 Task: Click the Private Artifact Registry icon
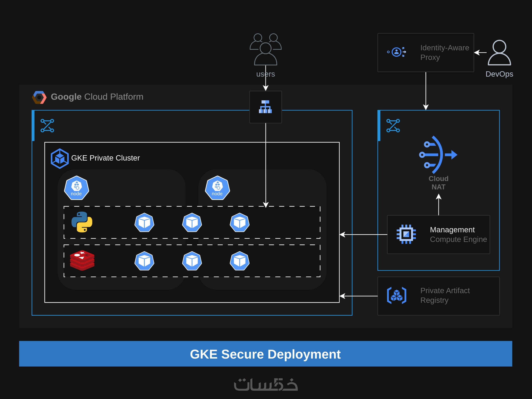[x=397, y=296]
